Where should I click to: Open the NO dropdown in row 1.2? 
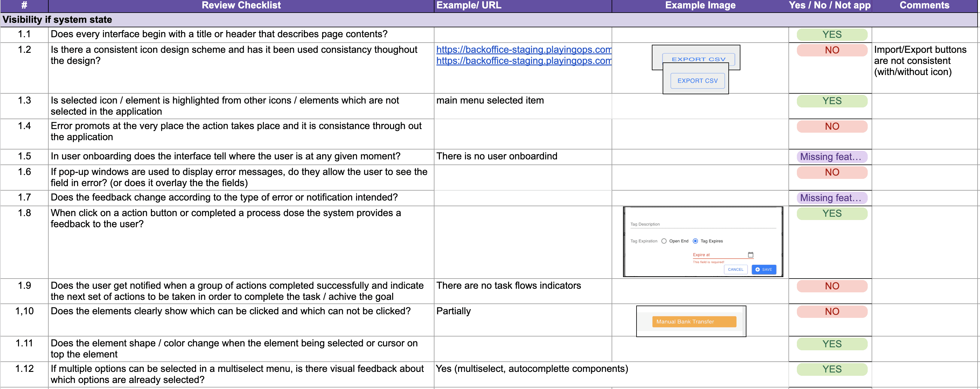(x=832, y=50)
